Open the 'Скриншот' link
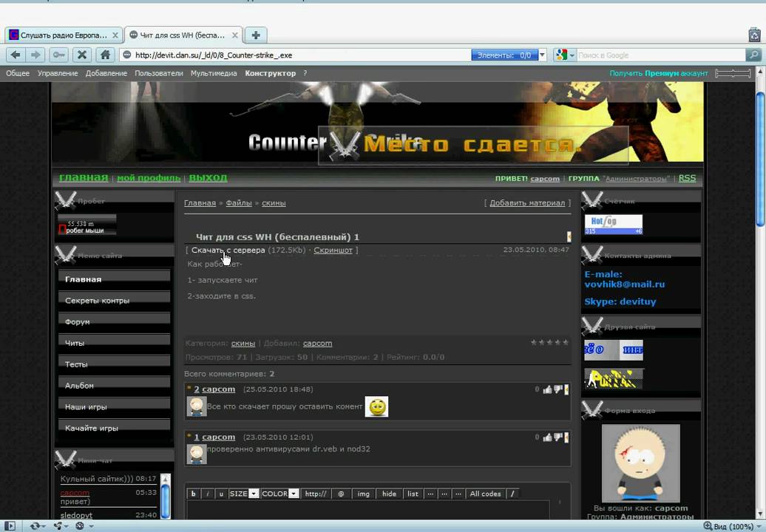The height and width of the screenshot is (532, 766). [x=333, y=250]
